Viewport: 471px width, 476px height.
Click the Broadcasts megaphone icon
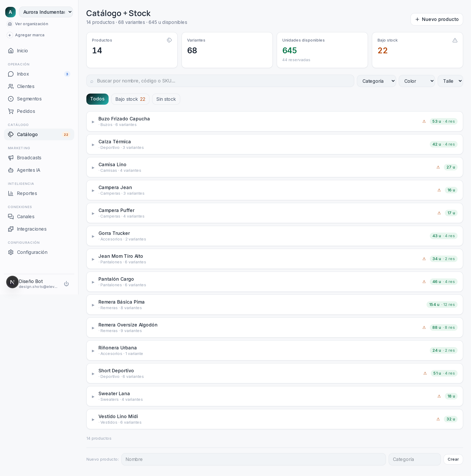click(x=11, y=158)
